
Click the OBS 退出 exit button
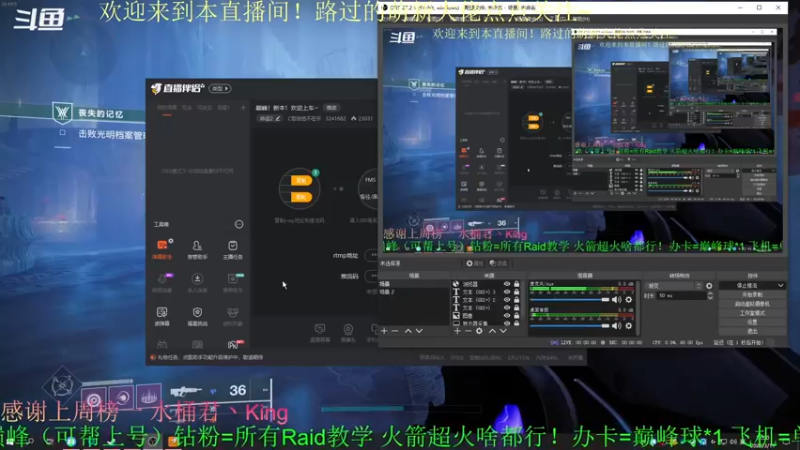pyautogui.click(x=752, y=332)
